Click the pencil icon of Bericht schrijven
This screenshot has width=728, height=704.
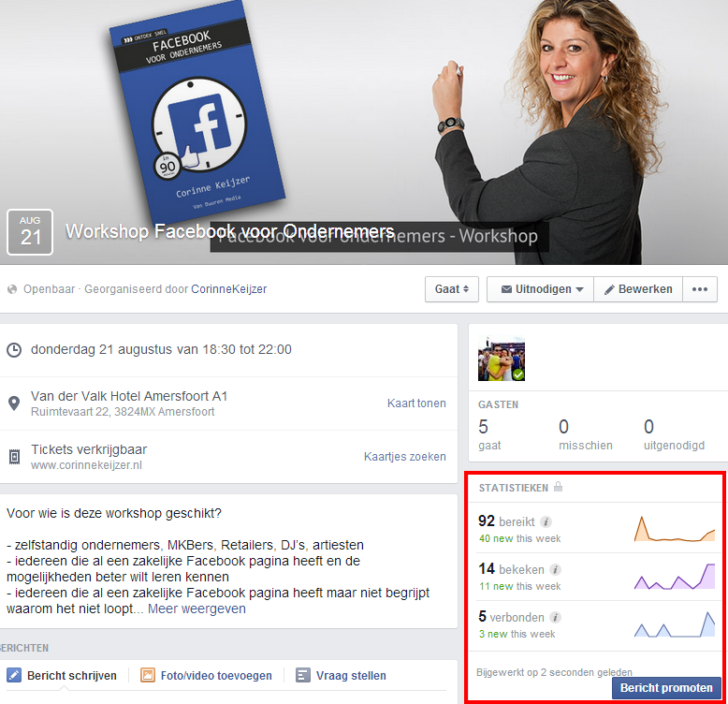click(x=14, y=675)
